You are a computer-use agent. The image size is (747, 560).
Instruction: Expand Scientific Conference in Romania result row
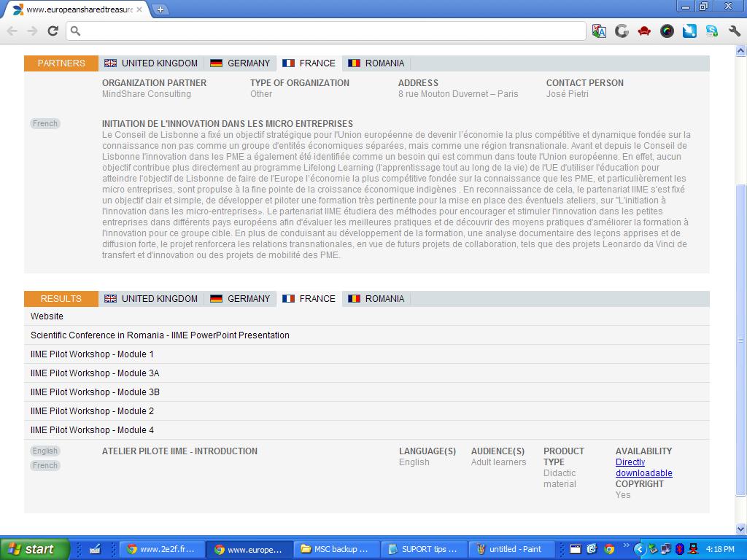click(x=367, y=335)
